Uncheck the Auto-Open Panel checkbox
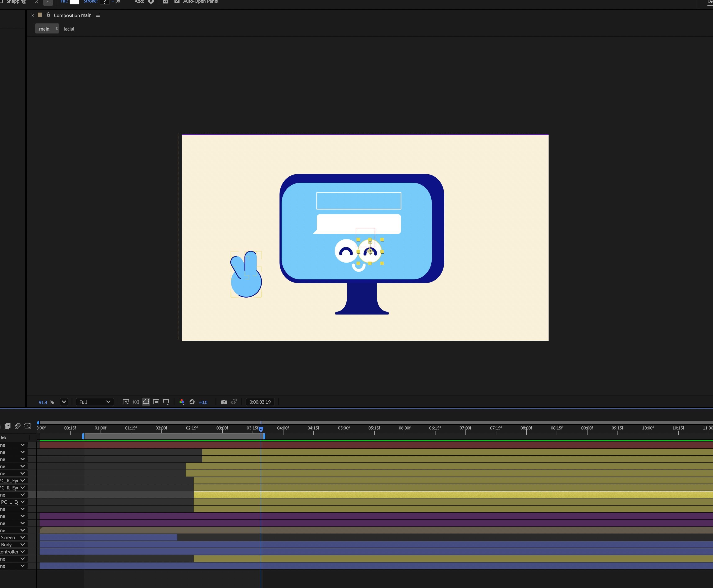Viewport: 713px width, 588px height. [x=177, y=2]
